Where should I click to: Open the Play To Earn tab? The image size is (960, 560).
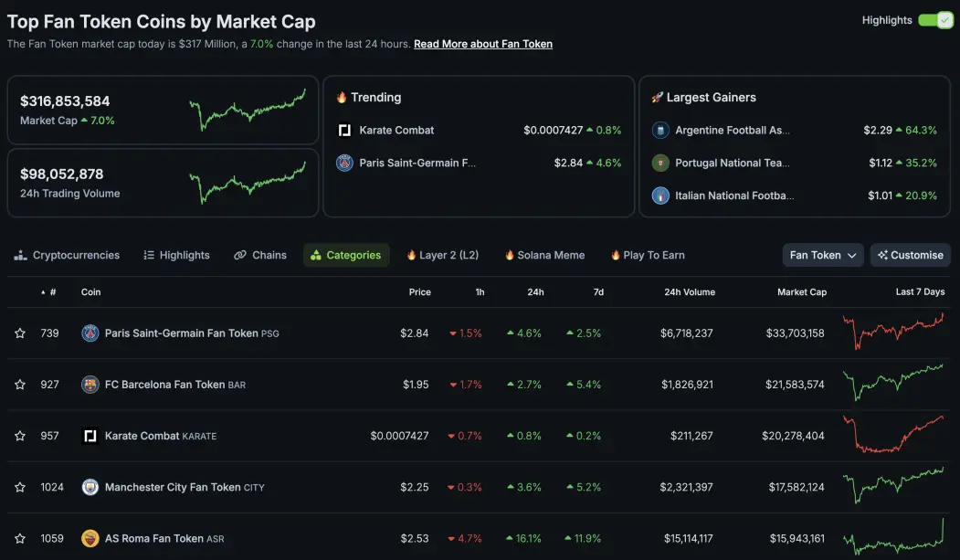648,255
